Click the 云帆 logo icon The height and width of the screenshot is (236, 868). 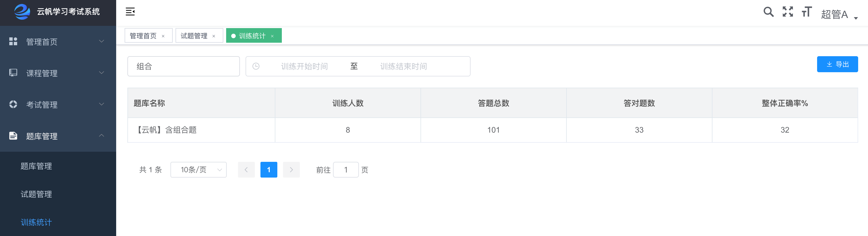[22, 12]
